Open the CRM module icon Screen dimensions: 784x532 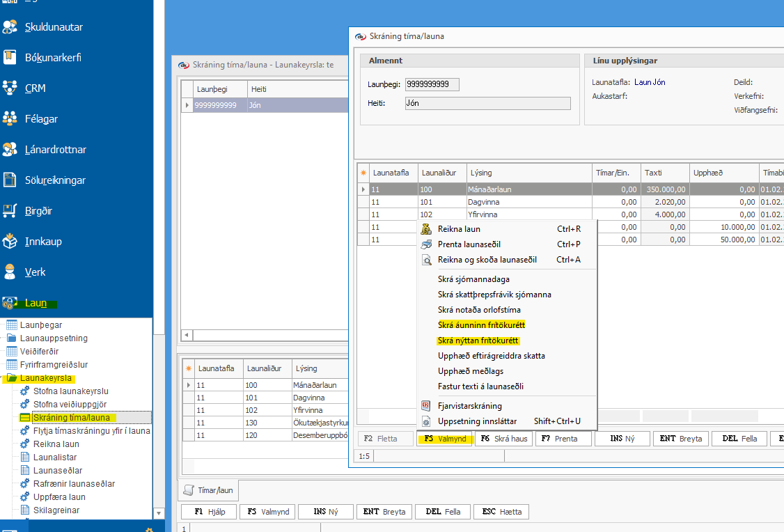point(10,88)
